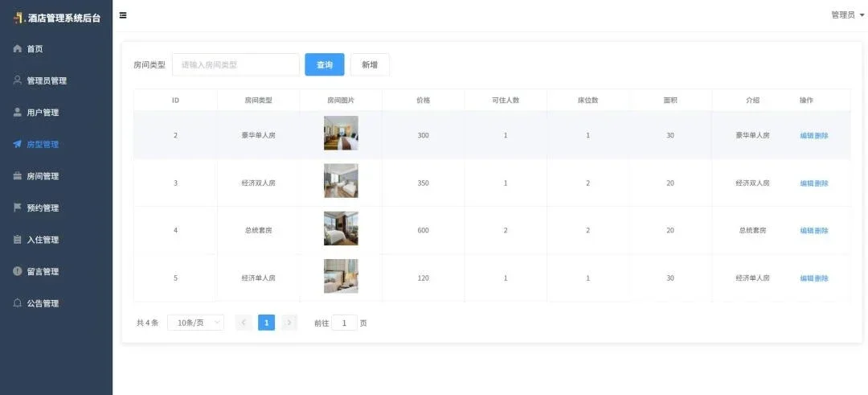Image resolution: width=868 pixels, height=395 pixels.
Task: Open the 经济双人房 room photo thumbnail
Action: tap(341, 180)
